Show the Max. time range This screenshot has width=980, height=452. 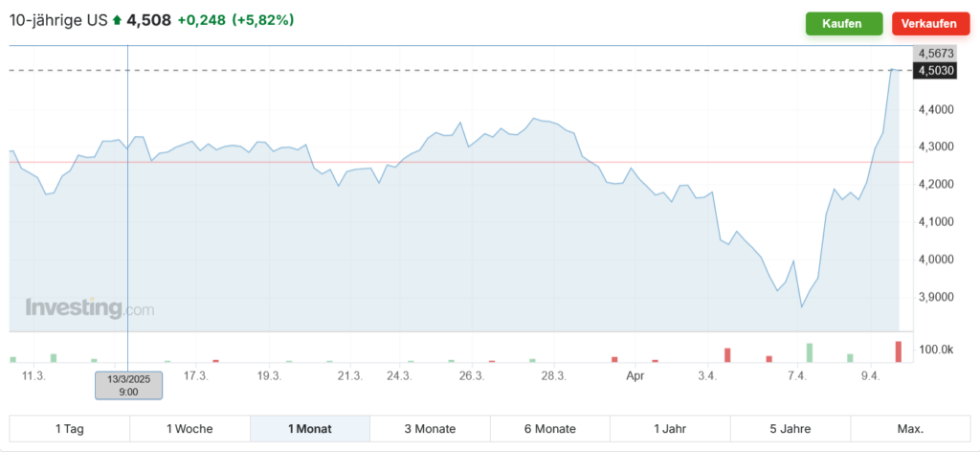point(910,429)
